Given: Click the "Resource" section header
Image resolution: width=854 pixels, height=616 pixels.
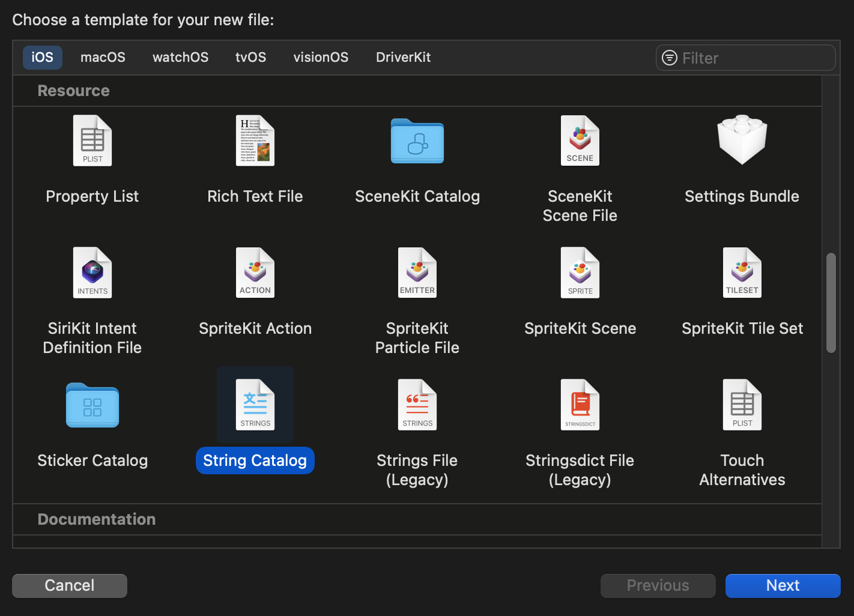Looking at the screenshot, I should coord(74,91).
